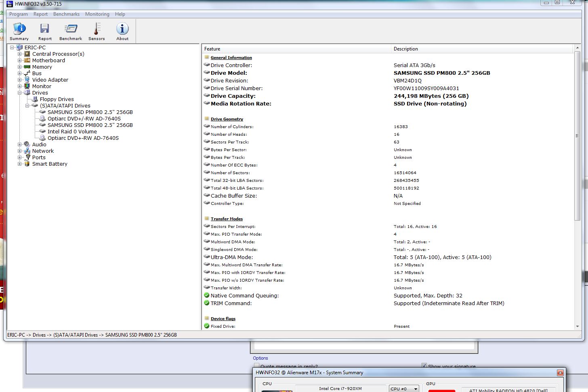
Task: Click the About info icon
Action: 122,29
